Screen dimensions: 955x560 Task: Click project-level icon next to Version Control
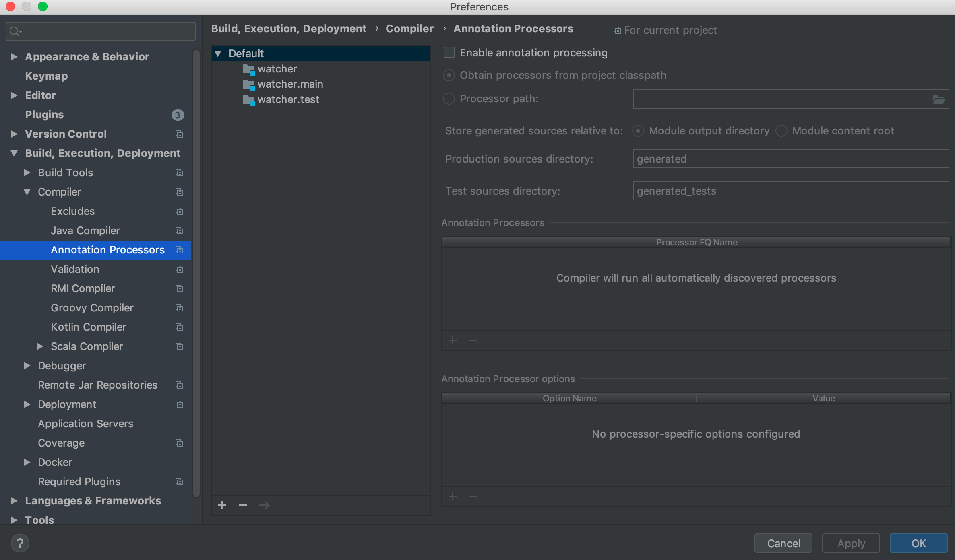tap(179, 134)
